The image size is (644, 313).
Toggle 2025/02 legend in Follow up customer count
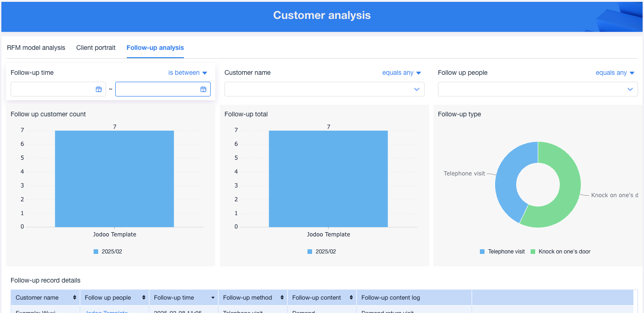108,252
